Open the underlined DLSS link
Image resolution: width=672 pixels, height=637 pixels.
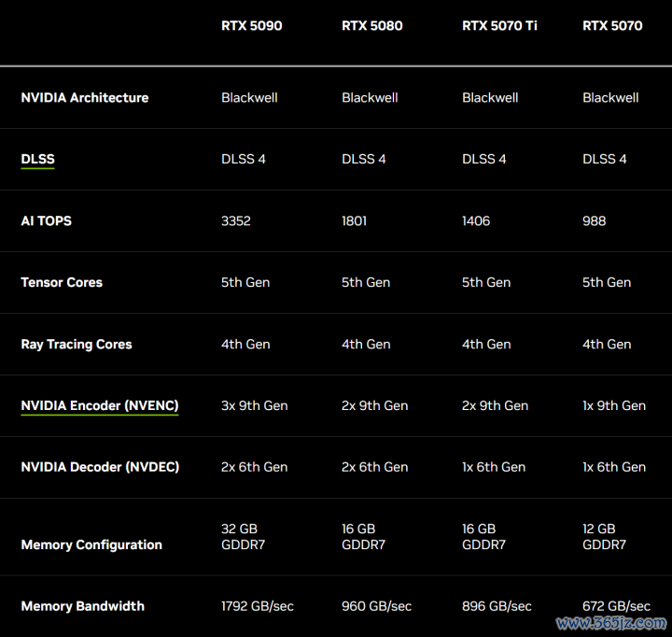coord(37,159)
